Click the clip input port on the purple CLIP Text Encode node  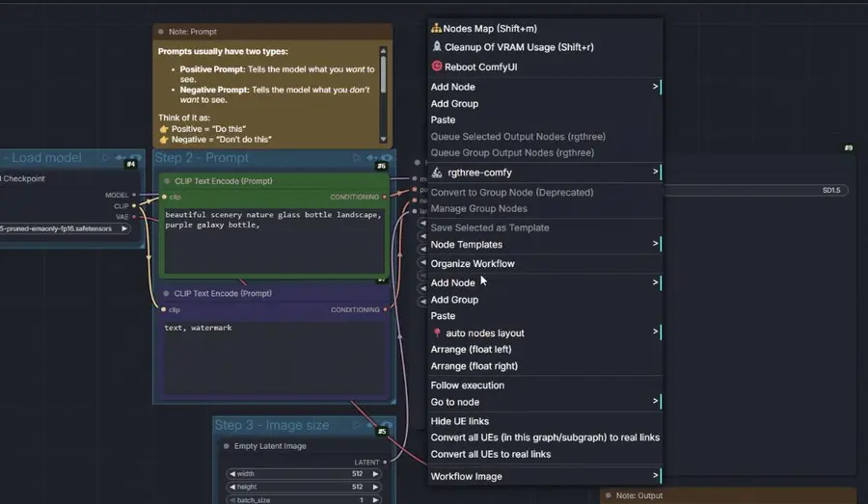(163, 309)
